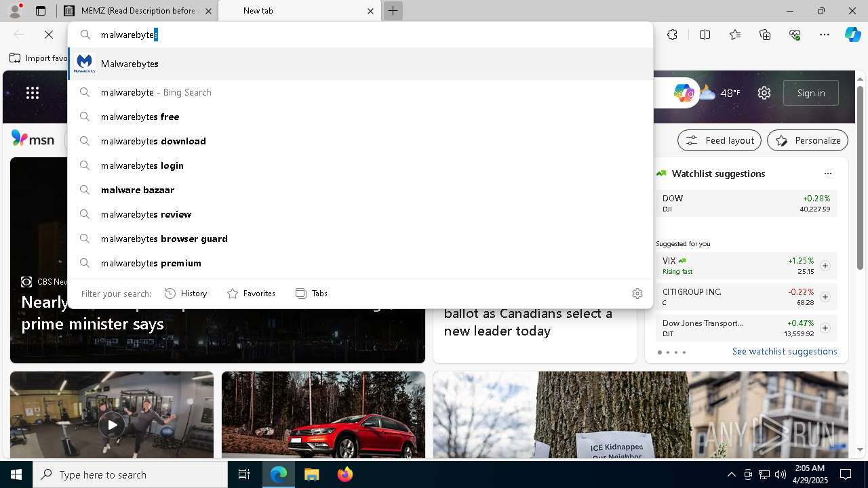
Task: Add CITIGROUP INC. to watchlist
Action: [825, 297]
